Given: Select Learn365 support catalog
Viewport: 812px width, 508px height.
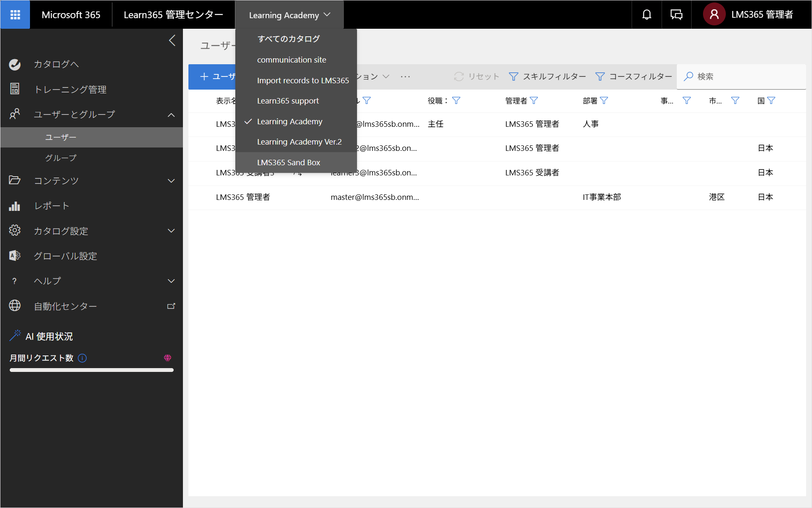Looking at the screenshot, I should click(296, 101).
